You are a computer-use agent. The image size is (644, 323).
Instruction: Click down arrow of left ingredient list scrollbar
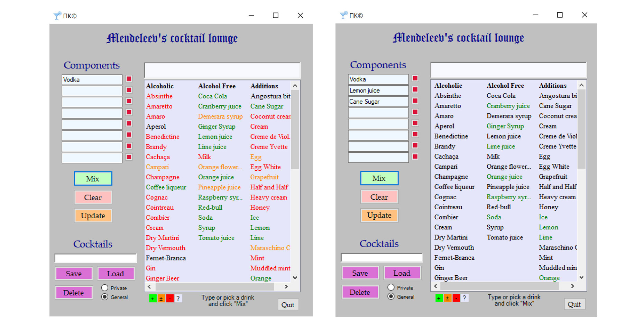[x=295, y=278]
